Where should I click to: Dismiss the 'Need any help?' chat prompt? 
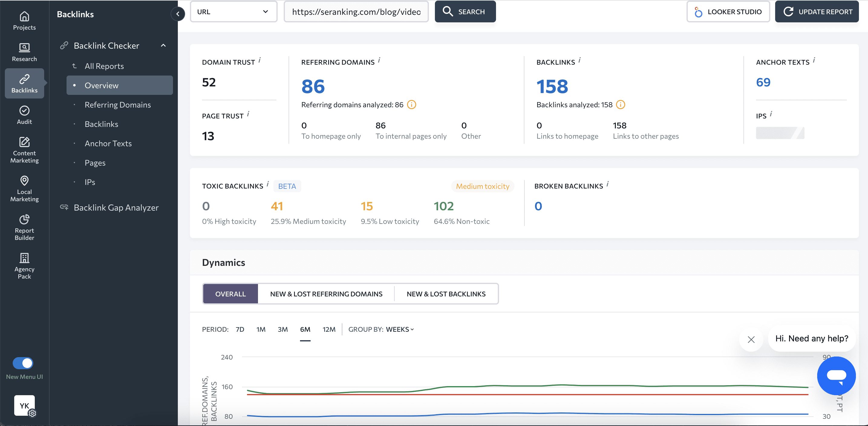click(x=751, y=340)
